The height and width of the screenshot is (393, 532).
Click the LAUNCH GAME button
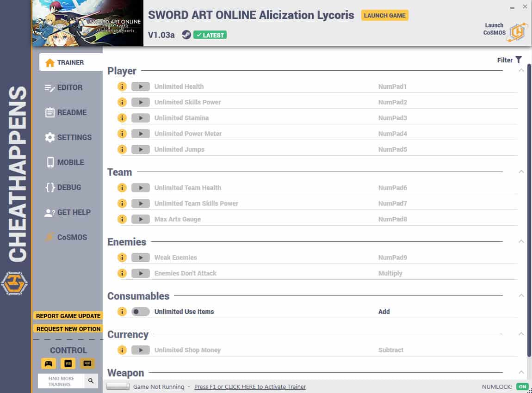(x=384, y=15)
